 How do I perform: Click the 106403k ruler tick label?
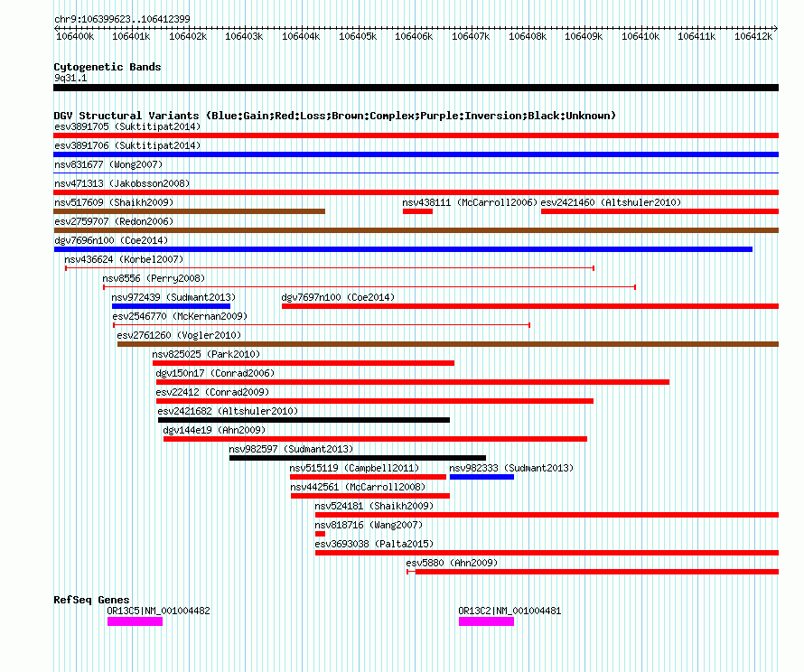(x=244, y=36)
